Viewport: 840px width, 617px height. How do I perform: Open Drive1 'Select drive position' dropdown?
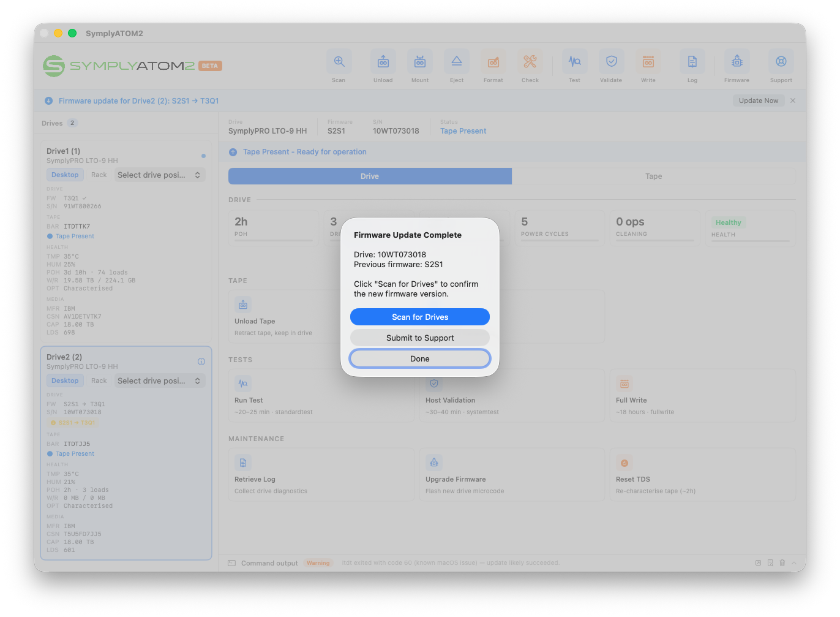click(159, 175)
